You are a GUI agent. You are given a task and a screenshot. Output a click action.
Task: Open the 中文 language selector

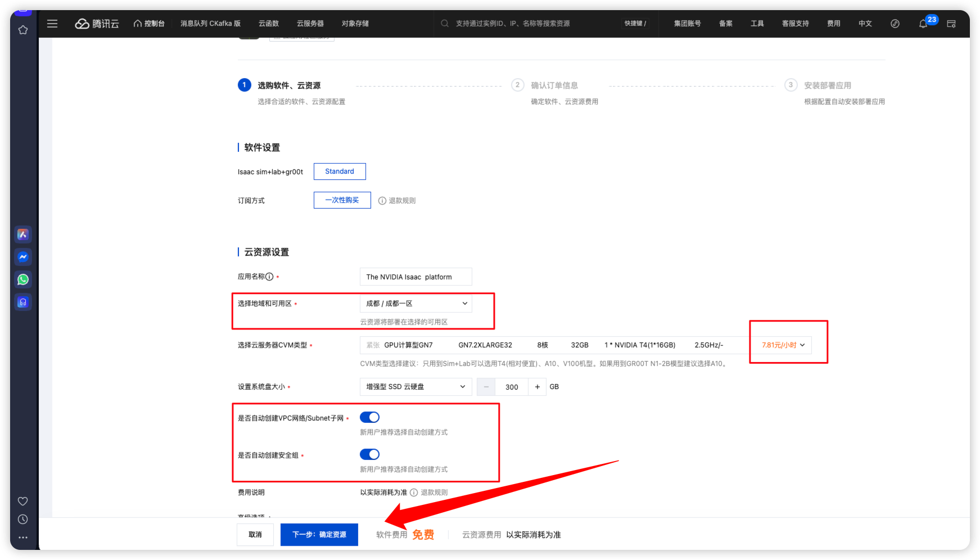865,24
